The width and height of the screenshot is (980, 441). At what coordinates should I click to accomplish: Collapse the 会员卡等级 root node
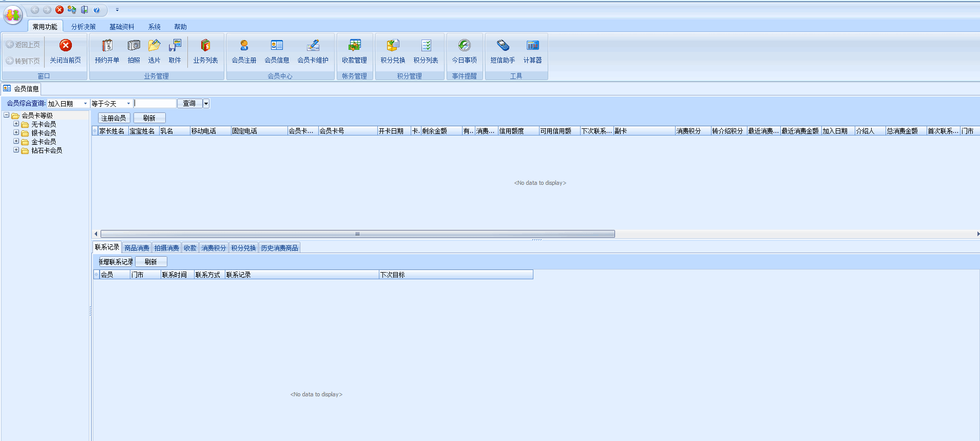pos(7,116)
